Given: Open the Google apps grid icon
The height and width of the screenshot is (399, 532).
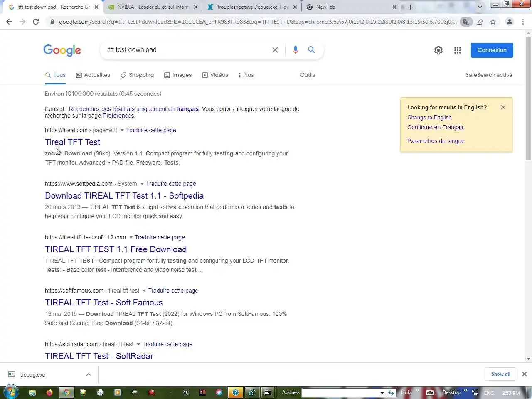Looking at the screenshot, I should (x=458, y=50).
